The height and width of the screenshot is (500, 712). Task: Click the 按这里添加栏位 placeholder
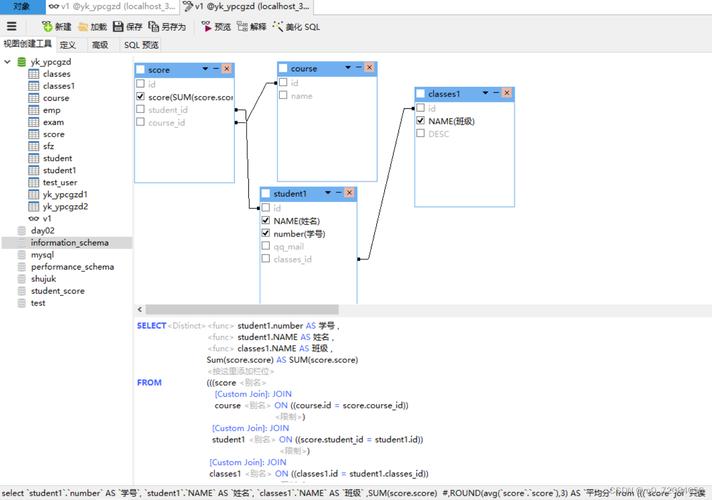pos(241,371)
